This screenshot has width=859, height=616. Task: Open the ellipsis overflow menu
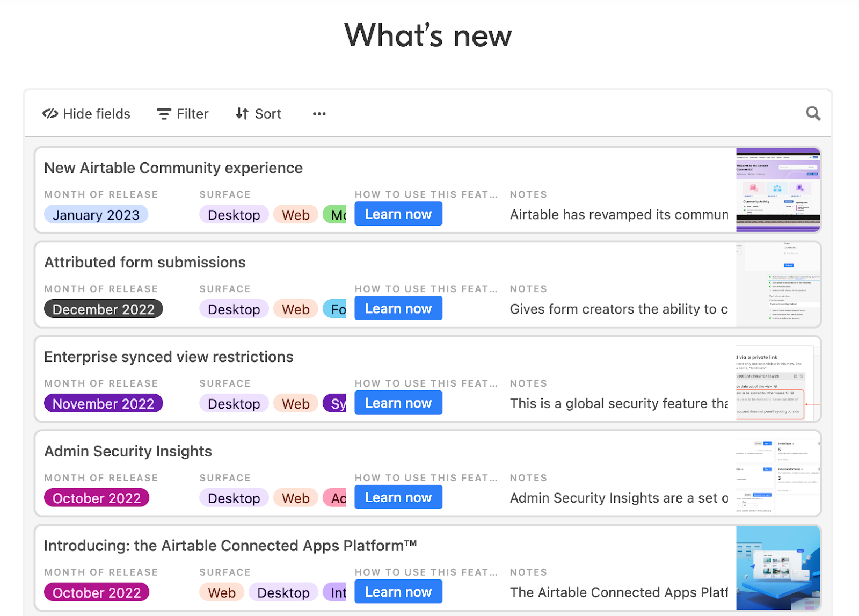click(x=319, y=113)
